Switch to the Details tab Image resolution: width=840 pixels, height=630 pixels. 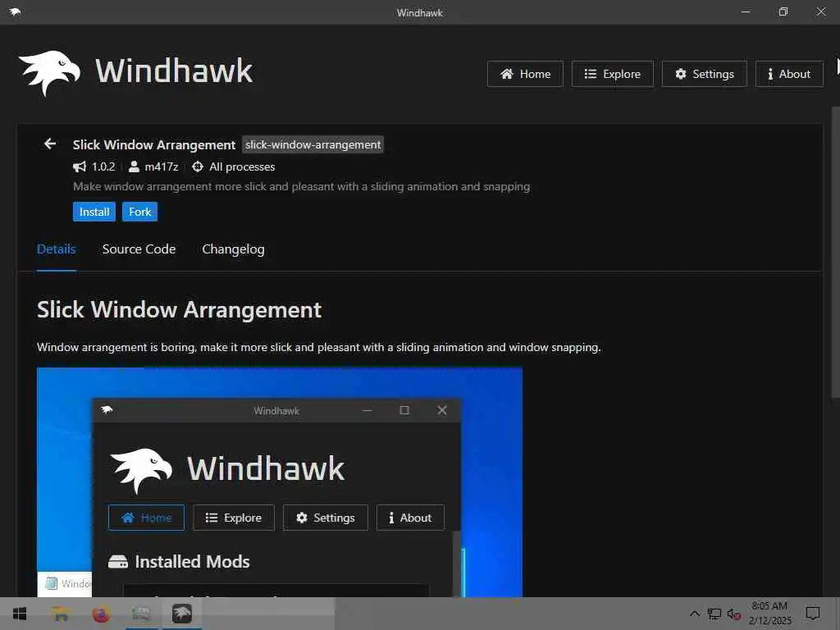tap(57, 249)
